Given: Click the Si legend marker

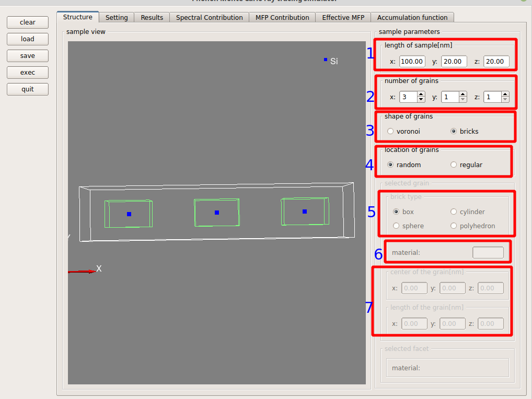Looking at the screenshot, I should 326,60.
